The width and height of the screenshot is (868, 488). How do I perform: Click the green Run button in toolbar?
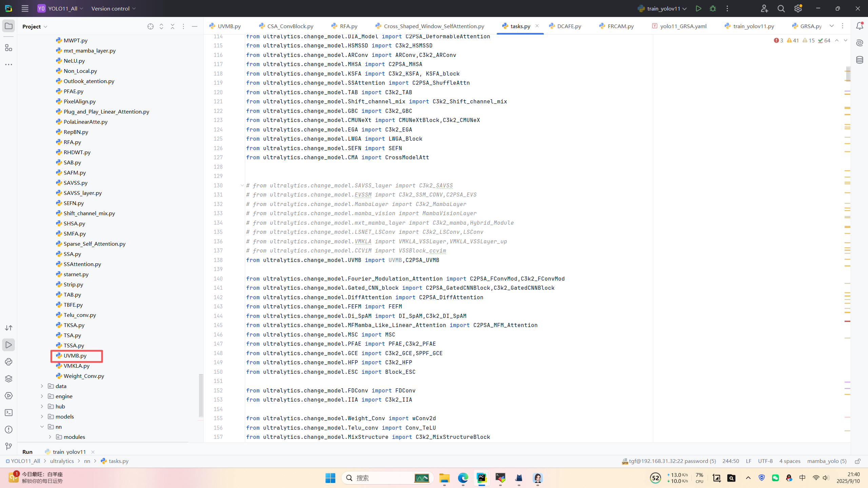coord(698,8)
